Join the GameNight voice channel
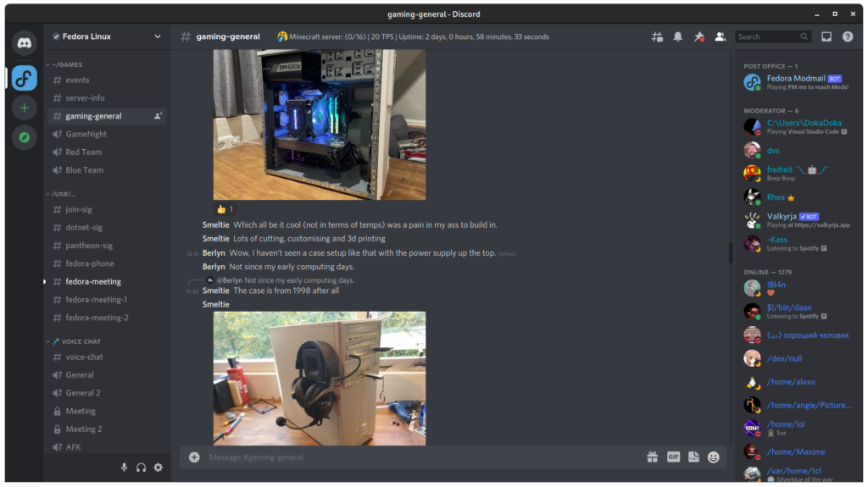The image size is (868, 487). tap(105, 134)
